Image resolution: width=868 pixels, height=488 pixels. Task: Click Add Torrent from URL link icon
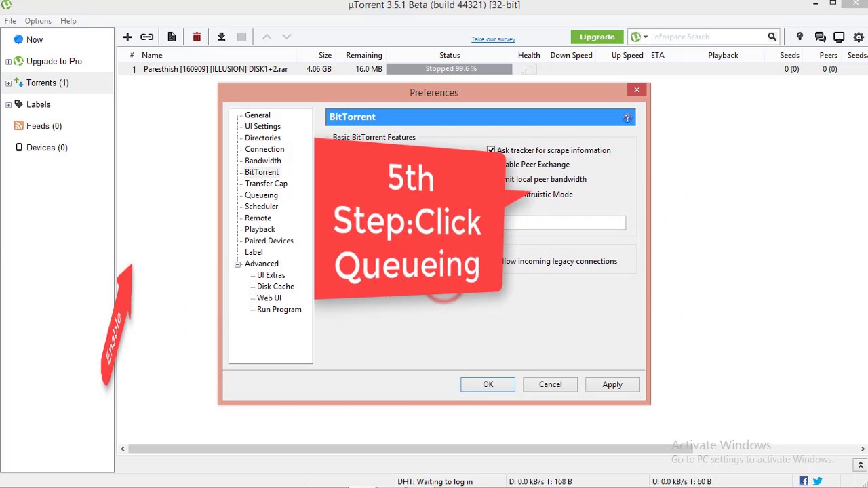(x=146, y=37)
